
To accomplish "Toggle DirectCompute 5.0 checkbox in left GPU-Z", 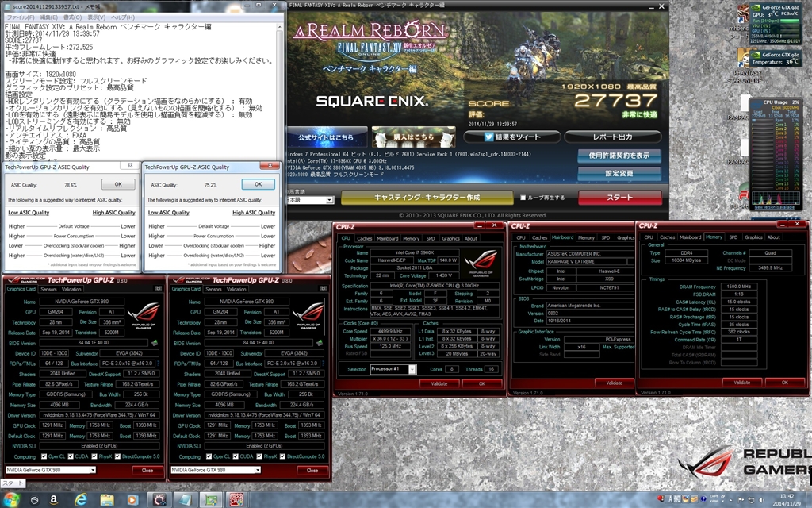I will (117, 456).
